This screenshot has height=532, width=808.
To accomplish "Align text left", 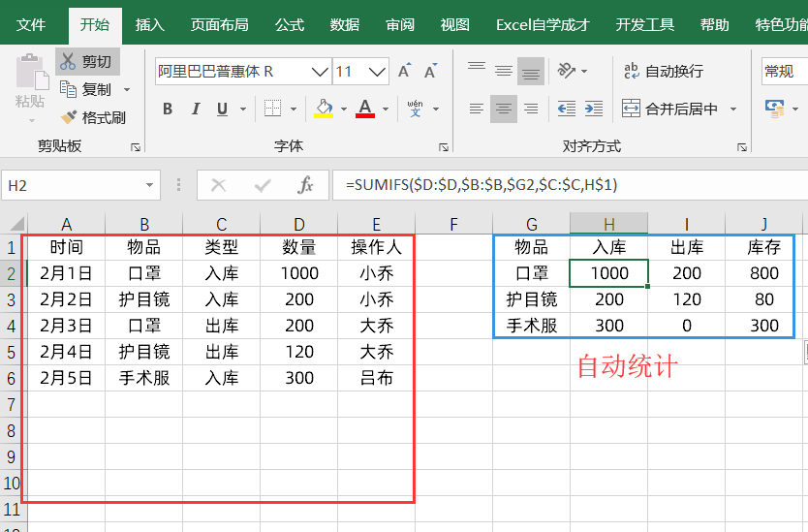I will point(477,109).
